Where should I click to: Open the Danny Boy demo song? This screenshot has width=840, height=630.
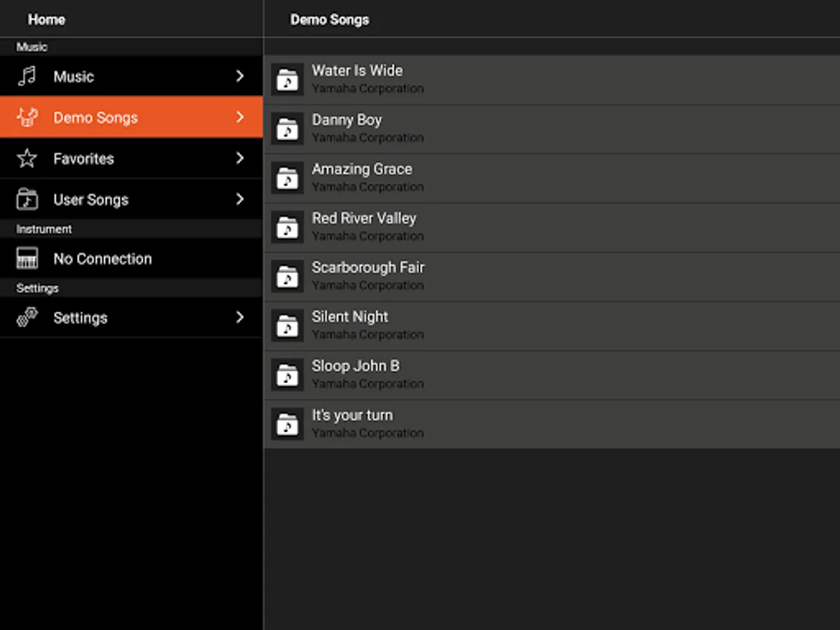(552, 129)
